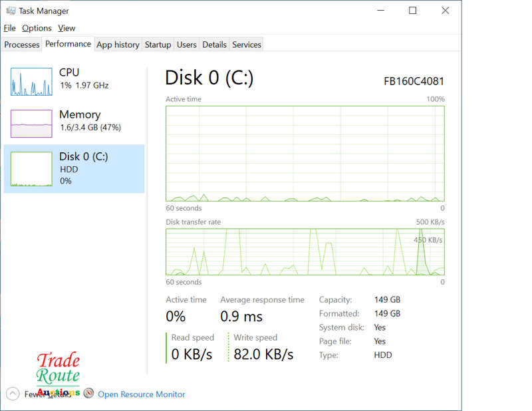Click the CPU label in sidebar
This screenshot has width=532, height=411.
[x=69, y=72]
